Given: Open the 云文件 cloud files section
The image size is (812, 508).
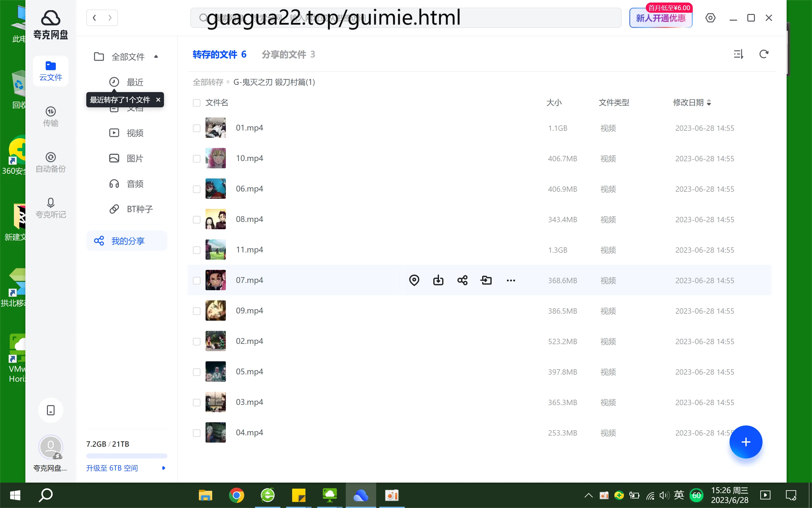Looking at the screenshot, I should tap(51, 71).
